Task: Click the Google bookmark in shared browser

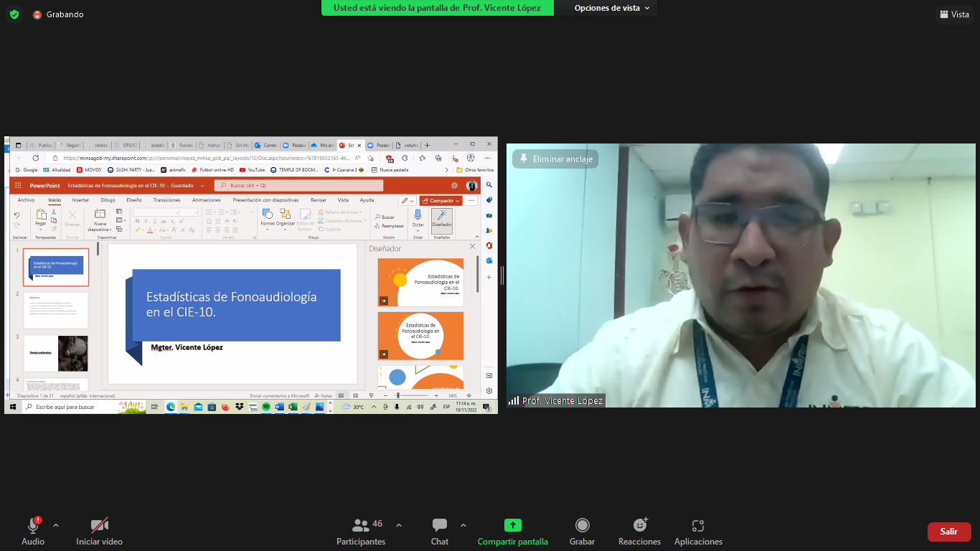Action: click(27, 170)
